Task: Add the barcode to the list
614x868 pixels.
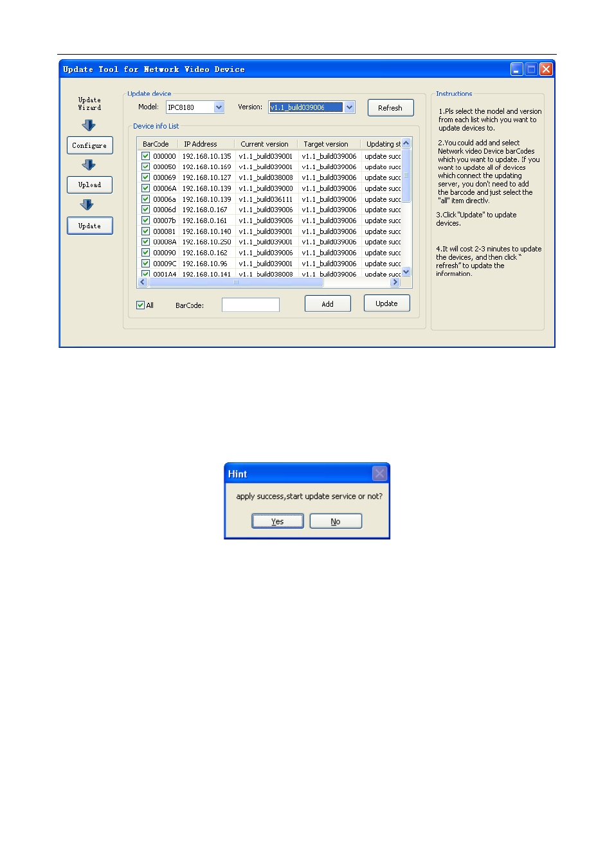Action: point(328,303)
